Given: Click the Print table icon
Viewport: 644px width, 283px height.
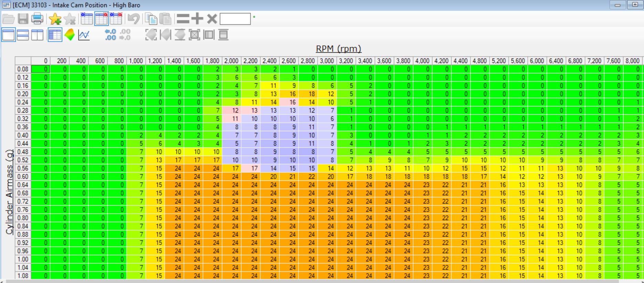Looking at the screenshot, I should 37,19.
